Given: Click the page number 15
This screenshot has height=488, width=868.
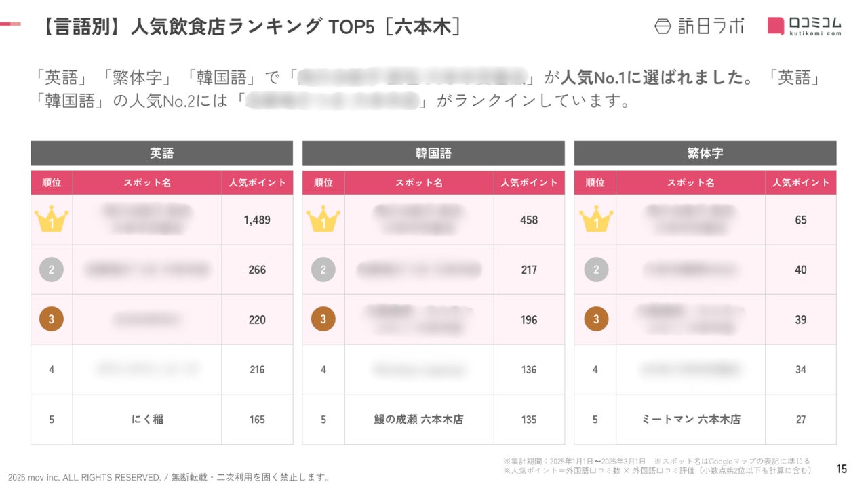Looking at the screenshot, I should (x=842, y=469).
